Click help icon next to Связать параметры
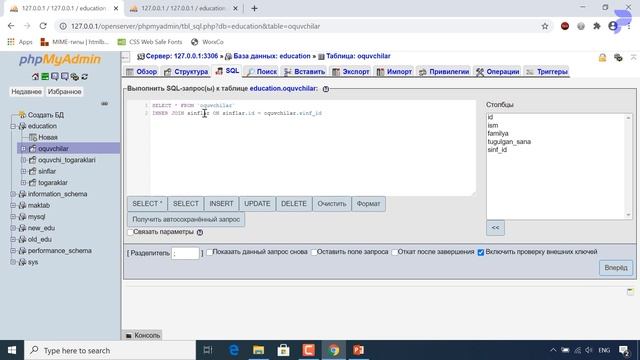Viewport: 640px width, 360px height. coord(200,232)
